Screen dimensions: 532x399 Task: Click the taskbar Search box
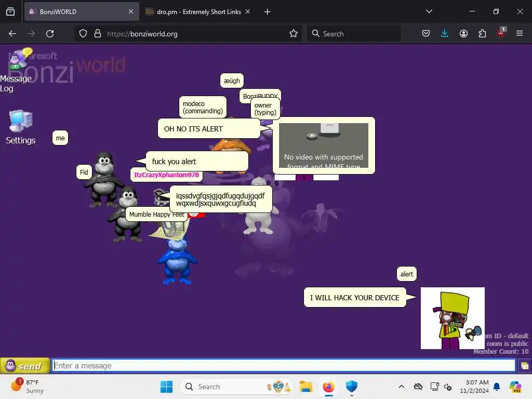pos(236,387)
